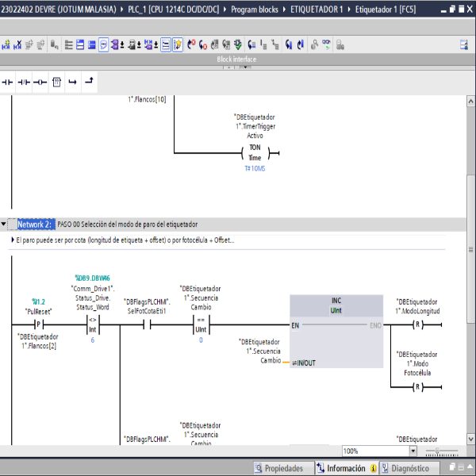Select the SelFotCotaEti1 contact
476x476 pixels.
[147, 324]
